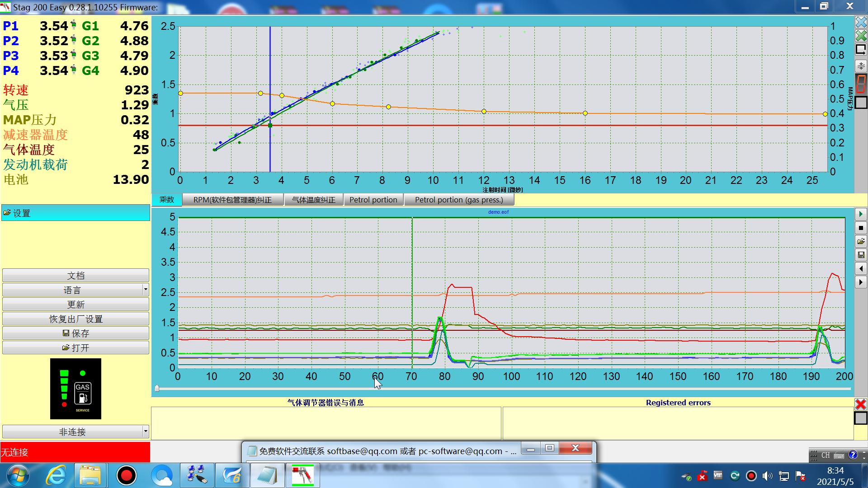868x488 pixels.
Task: Switch to 气体温度纠正 tab
Action: click(x=313, y=200)
